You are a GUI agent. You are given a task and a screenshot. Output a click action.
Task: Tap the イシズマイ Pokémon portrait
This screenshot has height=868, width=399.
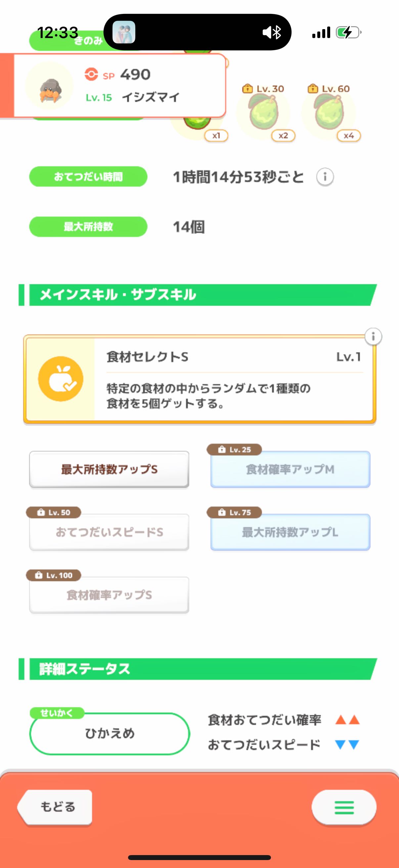[x=50, y=86]
